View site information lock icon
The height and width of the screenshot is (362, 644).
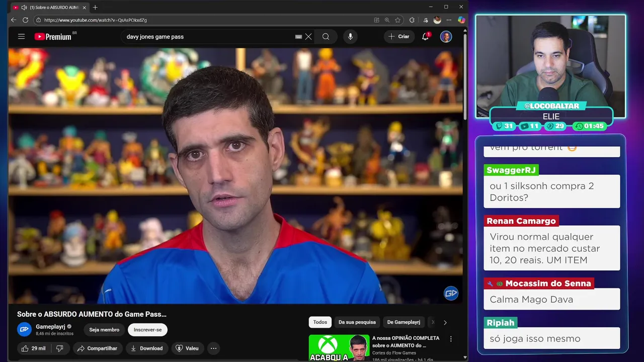38,20
